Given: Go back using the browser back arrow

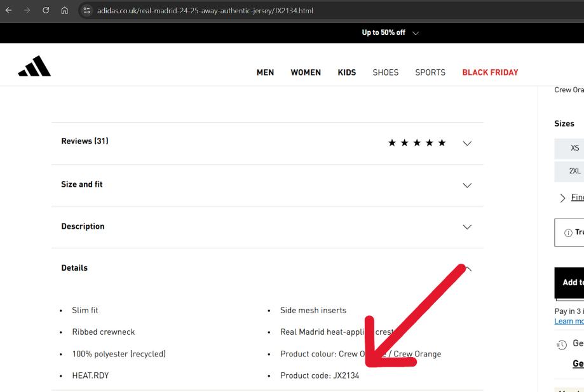Looking at the screenshot, I should (x=8, y=10).
